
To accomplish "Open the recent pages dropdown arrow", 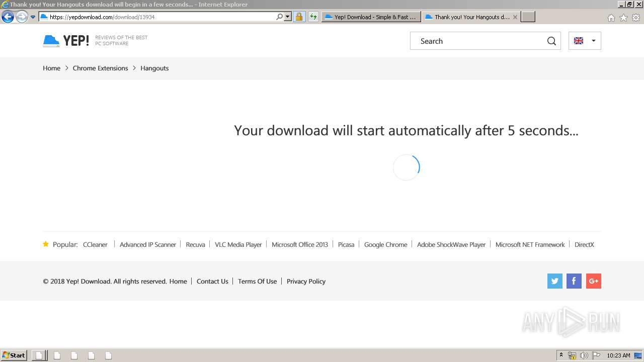I will 33,17.
